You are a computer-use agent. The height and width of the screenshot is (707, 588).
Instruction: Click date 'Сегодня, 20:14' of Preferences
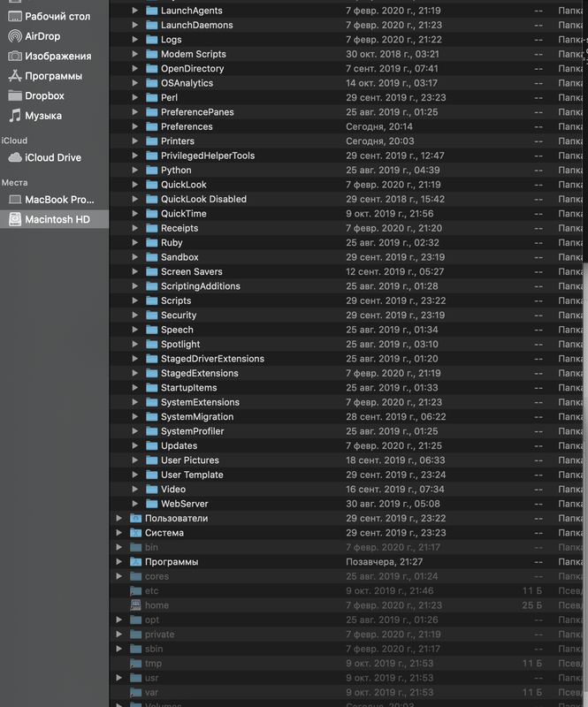pos(379,126)
